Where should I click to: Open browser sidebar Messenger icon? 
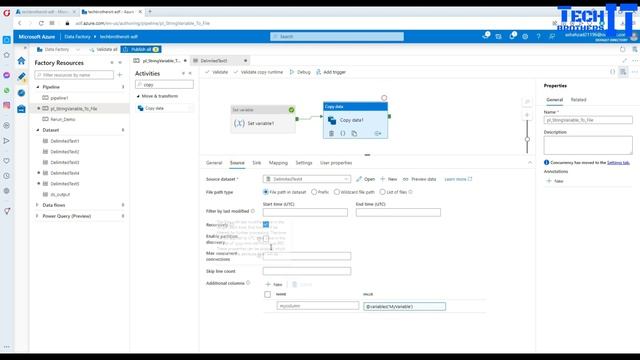[7, 75]
